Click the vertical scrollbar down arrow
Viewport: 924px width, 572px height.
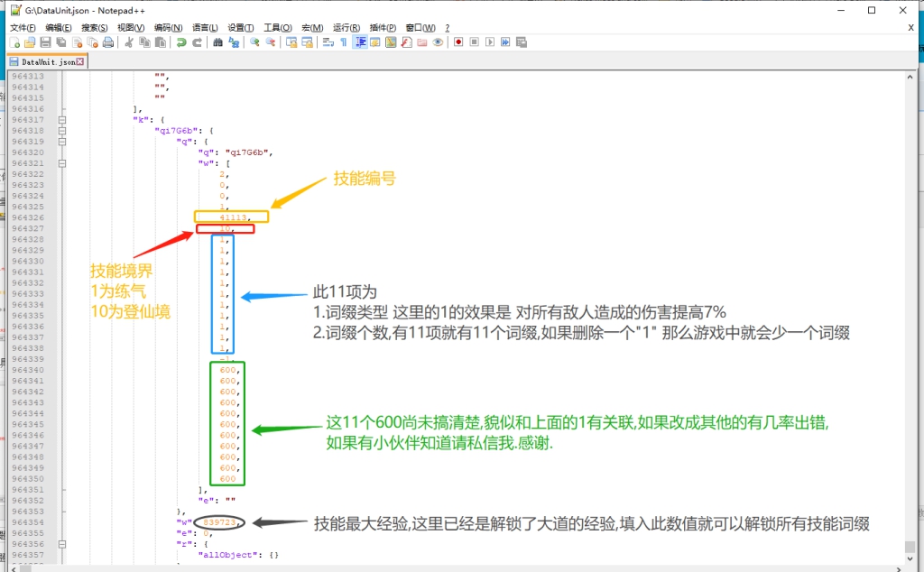point(910,558)
